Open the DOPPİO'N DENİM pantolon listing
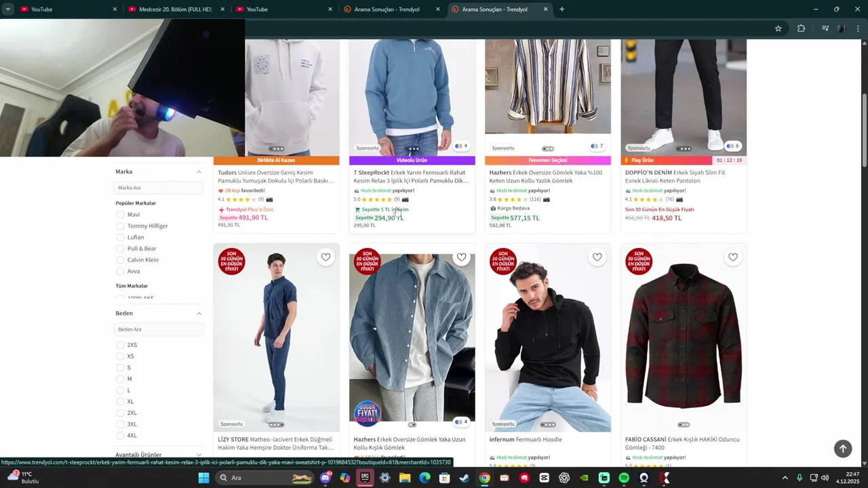Screen dimensions: 868x488 (675, 177)
